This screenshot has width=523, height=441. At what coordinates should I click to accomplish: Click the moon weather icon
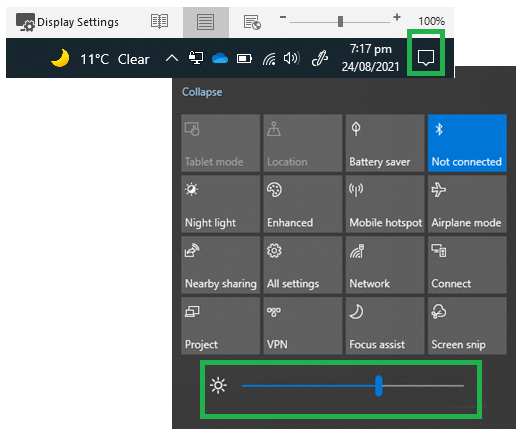click(60, 58)
